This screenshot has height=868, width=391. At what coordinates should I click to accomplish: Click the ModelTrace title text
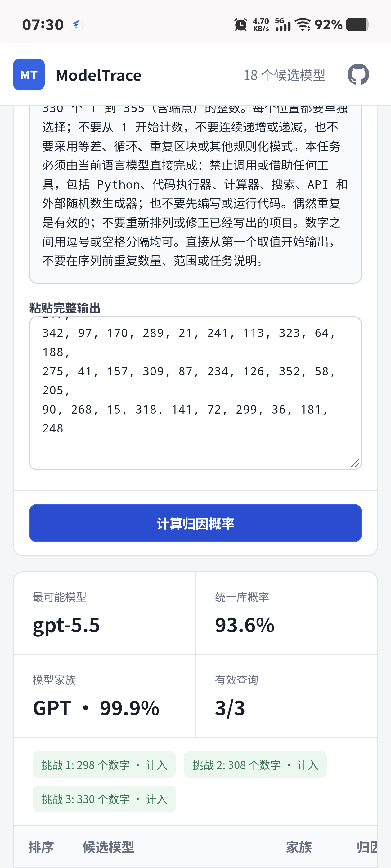[x=98, y=75]
